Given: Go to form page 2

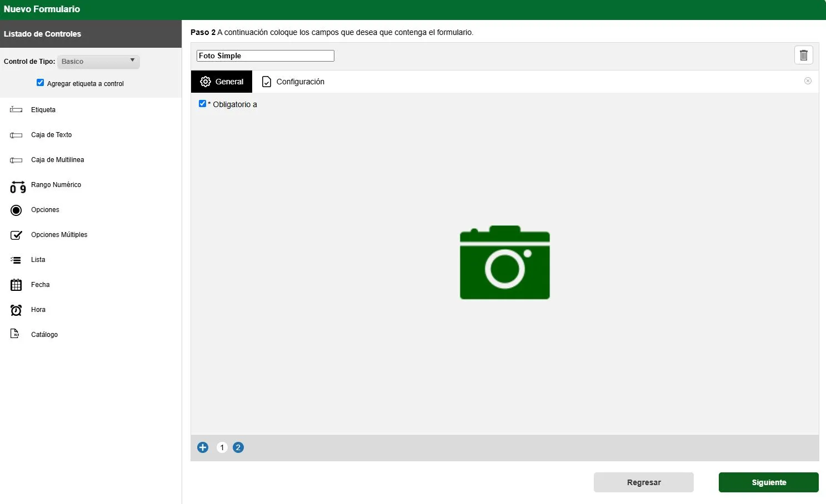Looking at the screenshot, I should click(238, 447).
